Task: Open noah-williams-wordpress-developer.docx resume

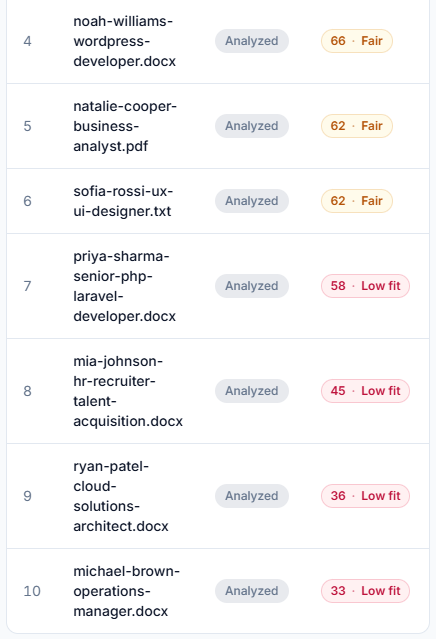Action: pyautogui.click(x=124, y=41)
